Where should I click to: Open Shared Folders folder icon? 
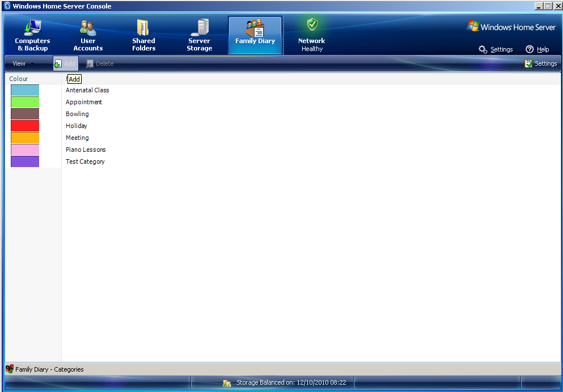[143, 28]
